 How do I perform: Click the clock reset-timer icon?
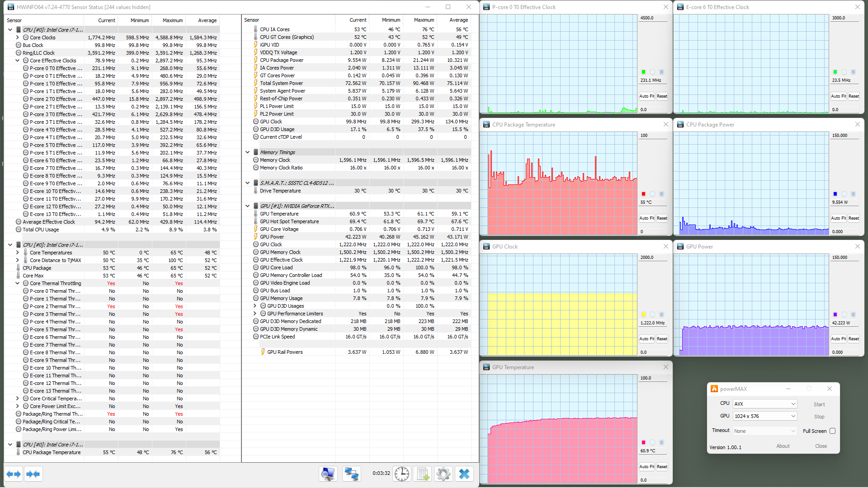pos(401,474)
